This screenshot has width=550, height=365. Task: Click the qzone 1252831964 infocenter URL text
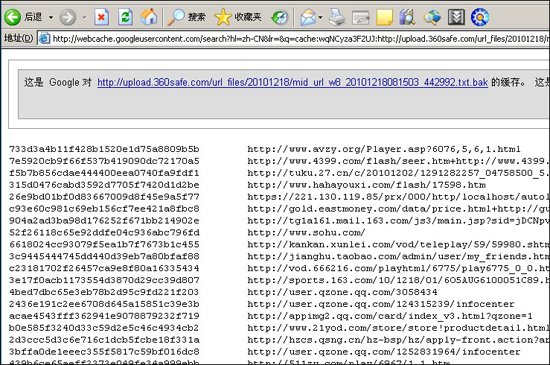coord(384,352)
